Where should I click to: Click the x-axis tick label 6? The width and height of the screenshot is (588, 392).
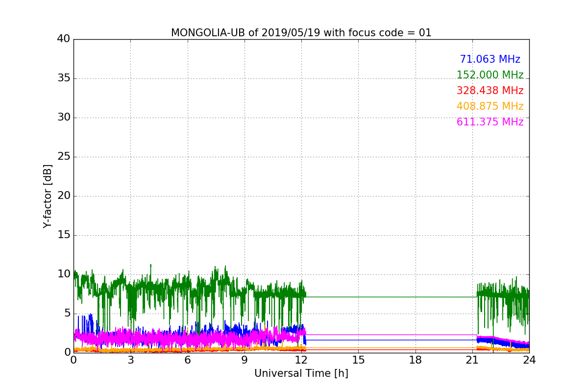coord(188,360)
